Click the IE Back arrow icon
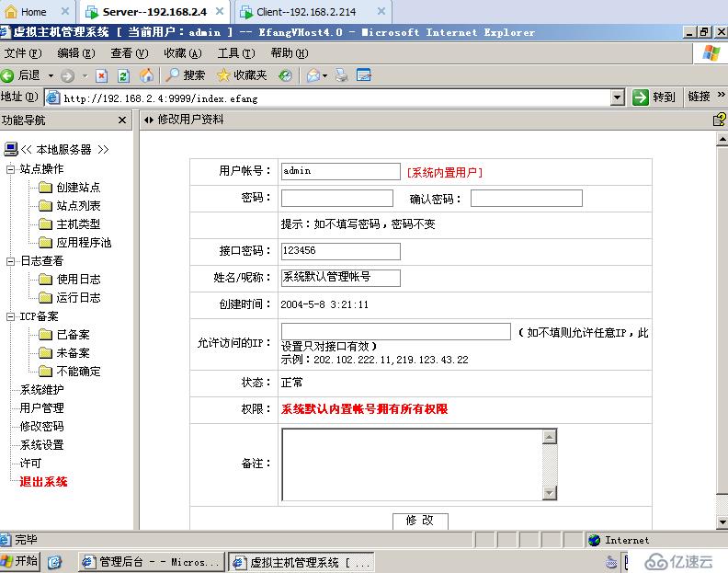728x573 pixels. tap(7, 75)
